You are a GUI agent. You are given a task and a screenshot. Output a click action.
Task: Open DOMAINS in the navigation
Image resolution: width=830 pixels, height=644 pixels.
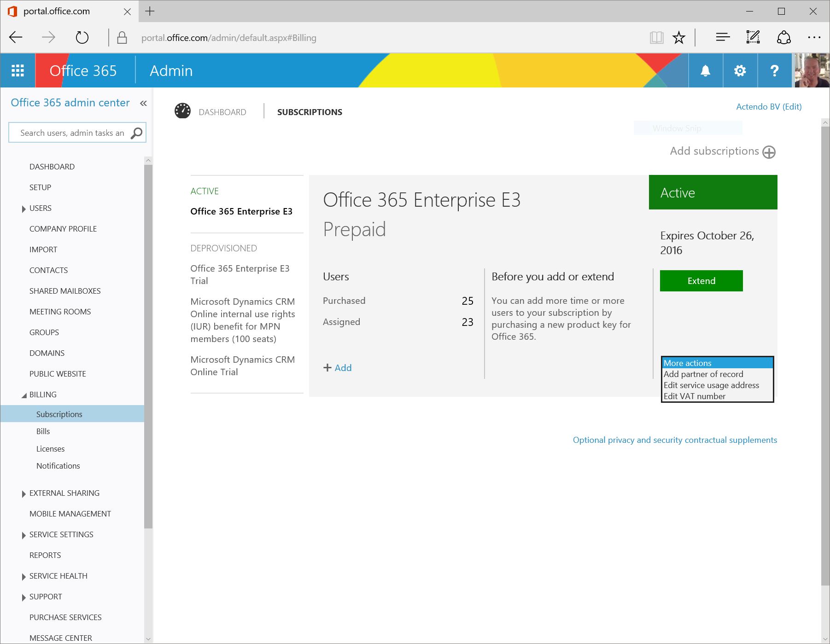tap(47, 353)
